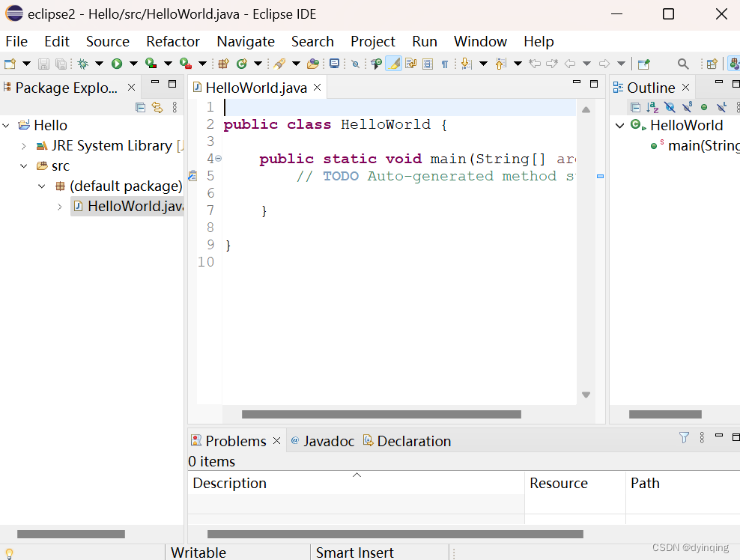Switch to the Declaration tab
740x560 pixels.
tap(407, 441)
